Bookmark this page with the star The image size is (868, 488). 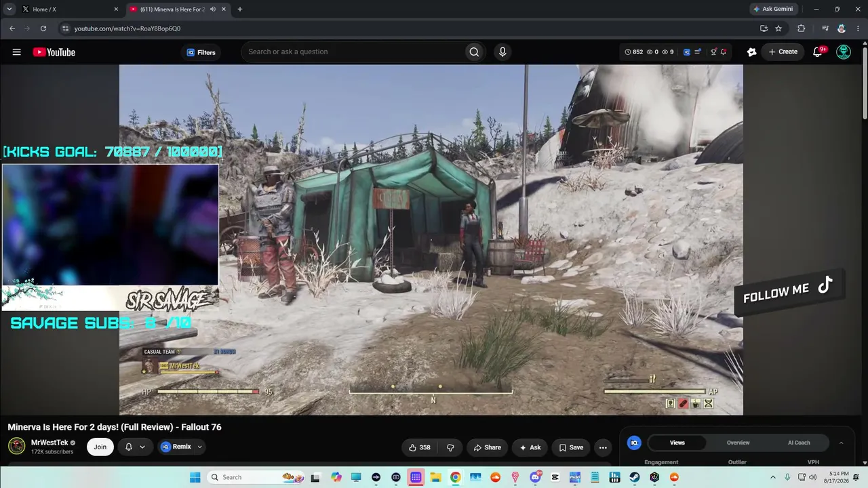pyautogui.click(x=778, y=28)
